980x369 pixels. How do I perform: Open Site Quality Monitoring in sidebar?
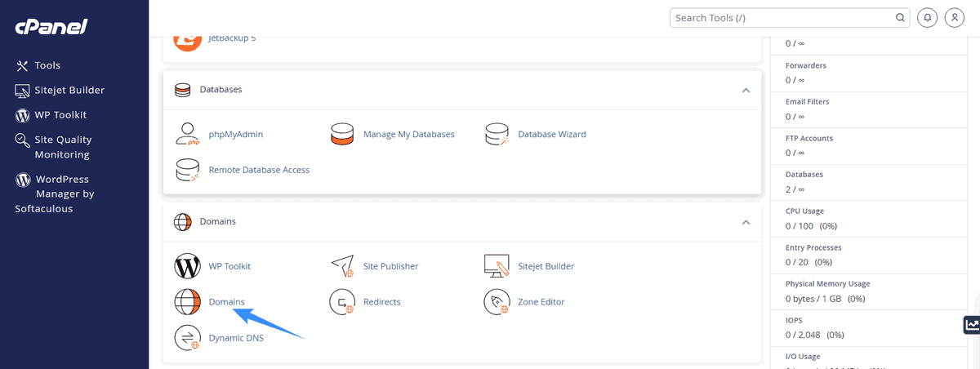[63, 147]
